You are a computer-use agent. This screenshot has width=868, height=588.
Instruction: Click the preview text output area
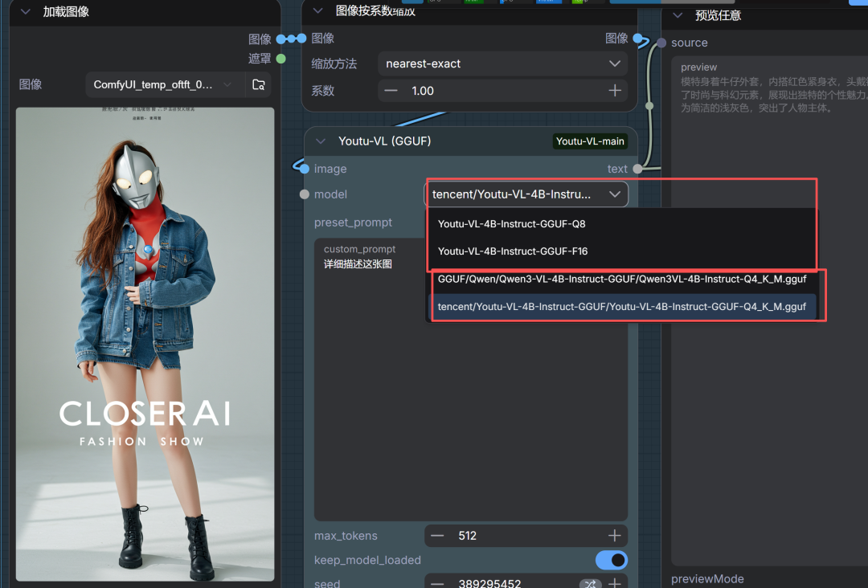769,310
